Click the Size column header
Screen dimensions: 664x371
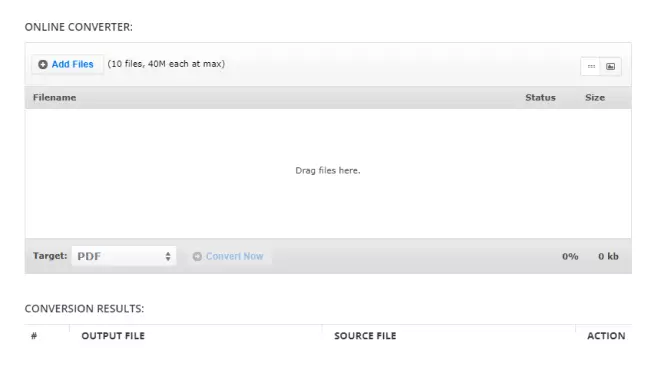pos(595,97)
